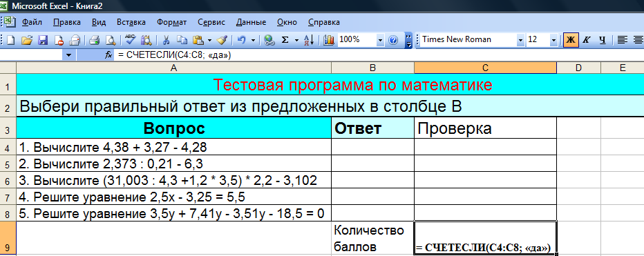Toggle Underline formatting button Ч

[x=602, y=40]
